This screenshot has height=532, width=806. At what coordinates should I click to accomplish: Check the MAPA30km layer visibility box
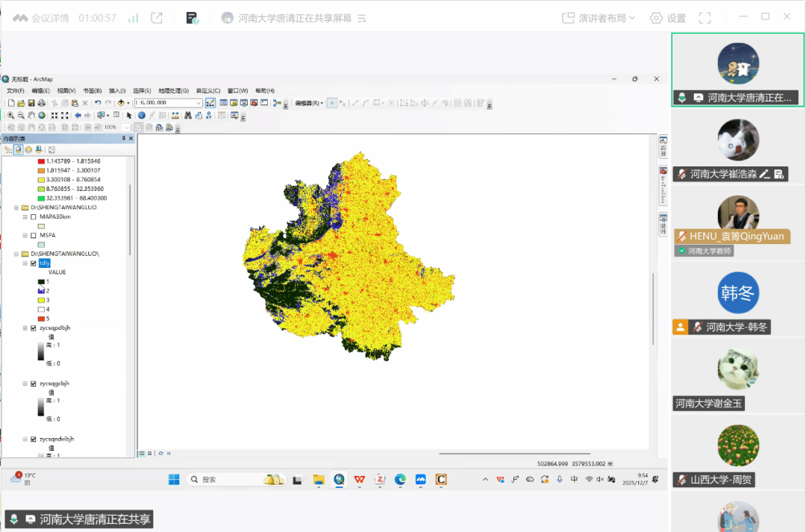coord(33,216)
